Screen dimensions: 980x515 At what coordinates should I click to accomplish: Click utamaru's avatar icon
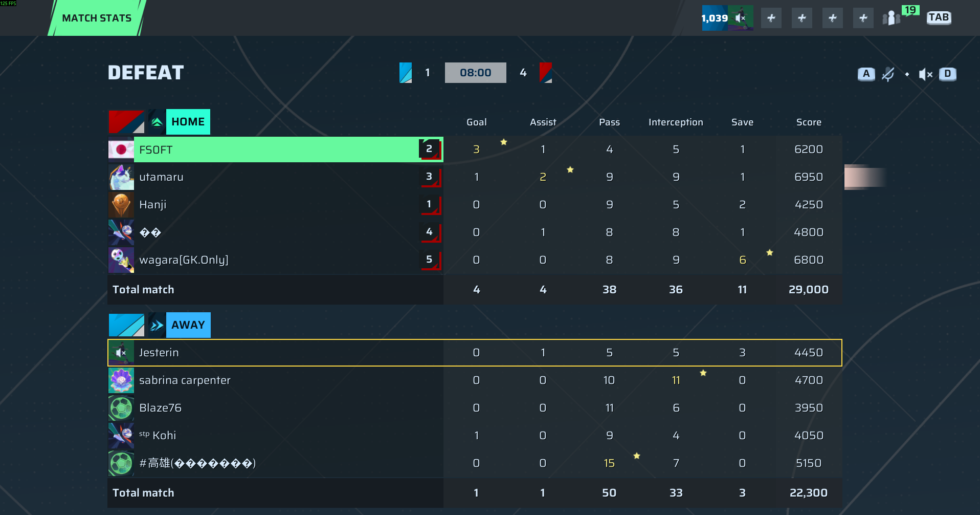tap(121, 177)
